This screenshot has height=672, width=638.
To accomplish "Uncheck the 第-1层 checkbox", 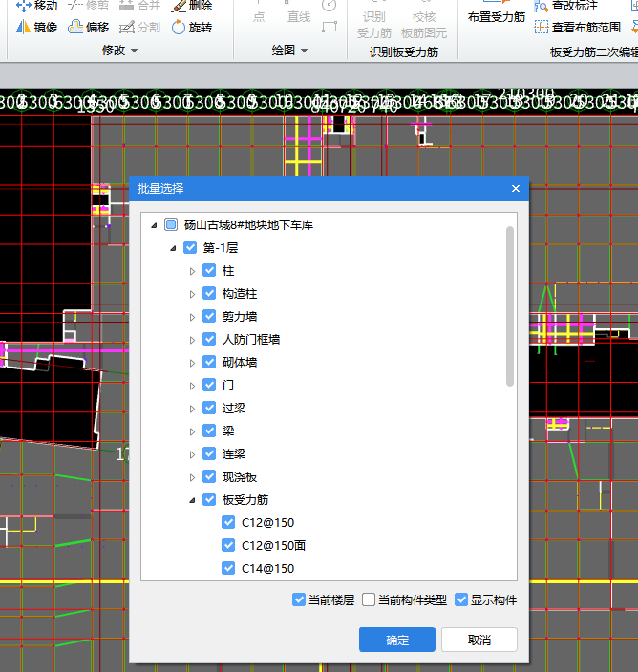I will pyautogui.click(x=190, y=247).
